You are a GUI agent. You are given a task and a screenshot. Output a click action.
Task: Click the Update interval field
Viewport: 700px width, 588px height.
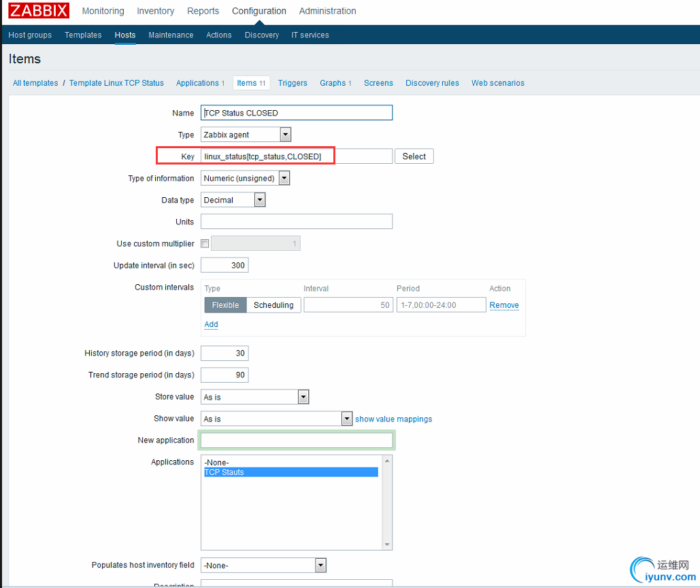click(x=224, y=265)
